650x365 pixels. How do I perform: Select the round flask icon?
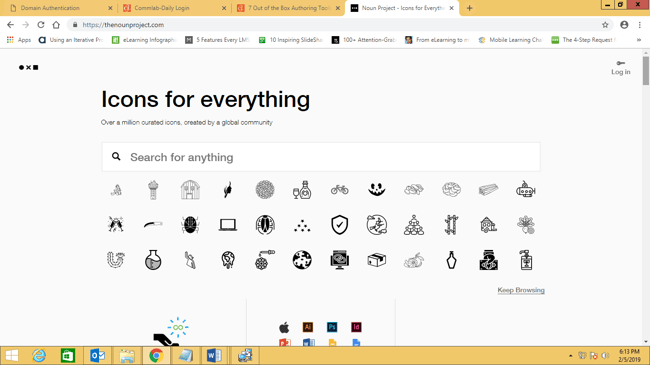coord(153,260)
